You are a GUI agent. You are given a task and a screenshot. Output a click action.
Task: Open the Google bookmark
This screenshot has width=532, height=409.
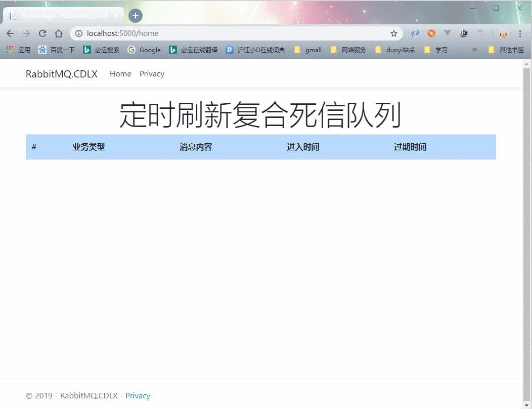pyautogui.click(x=144, y=50)
